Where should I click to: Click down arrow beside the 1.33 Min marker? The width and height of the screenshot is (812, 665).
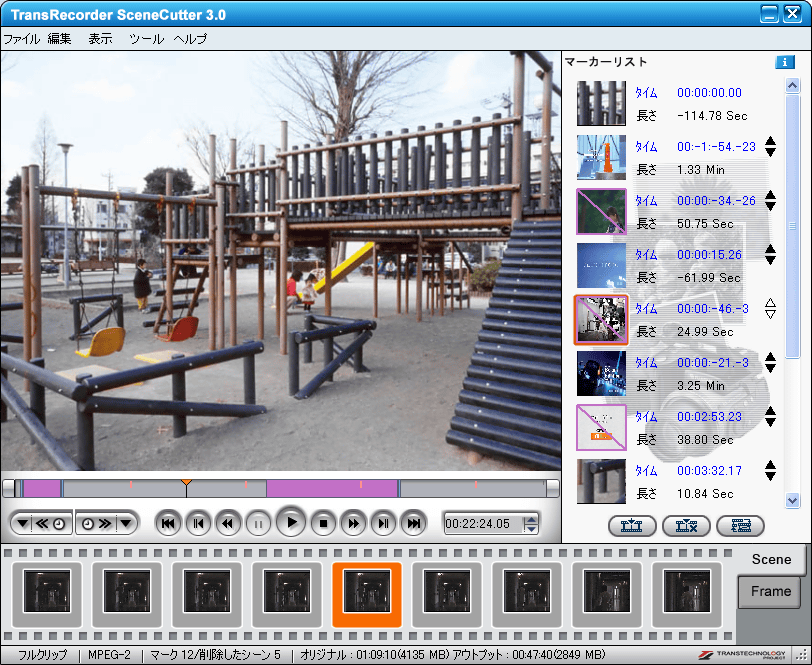click(x=770, y=152)
